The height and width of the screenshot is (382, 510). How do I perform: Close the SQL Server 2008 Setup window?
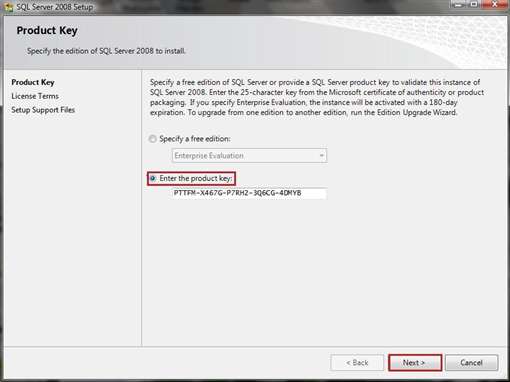click(495, 4)
